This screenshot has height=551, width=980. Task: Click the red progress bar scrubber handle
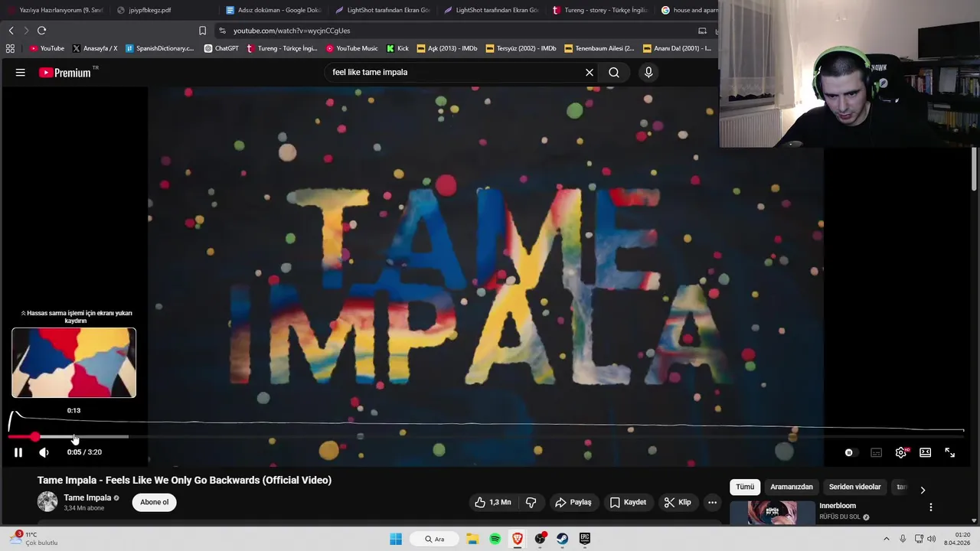point(35,437)
